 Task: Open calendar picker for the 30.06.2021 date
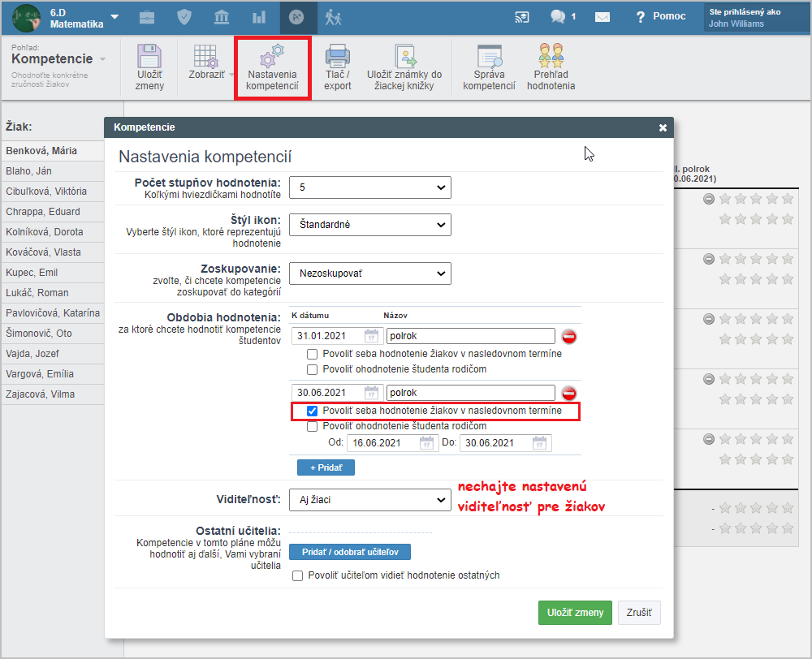tap(372, 394)
